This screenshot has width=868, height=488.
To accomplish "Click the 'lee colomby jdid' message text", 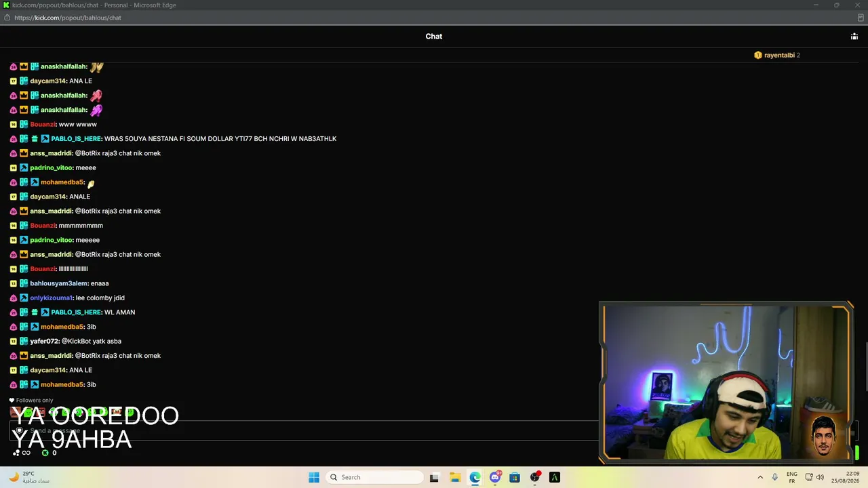I will pos(100,298).
